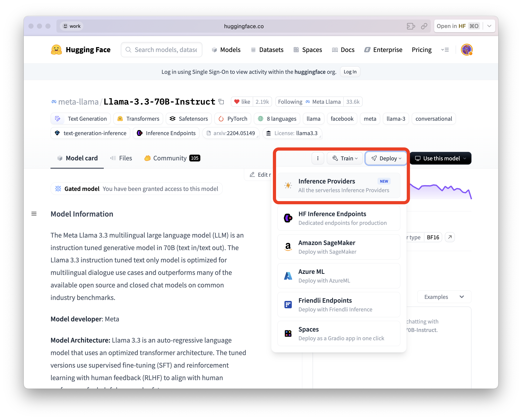Viewport: 522px width, 420px height.
Task: Click the Transformers tag
Action: tap(138, 119)
